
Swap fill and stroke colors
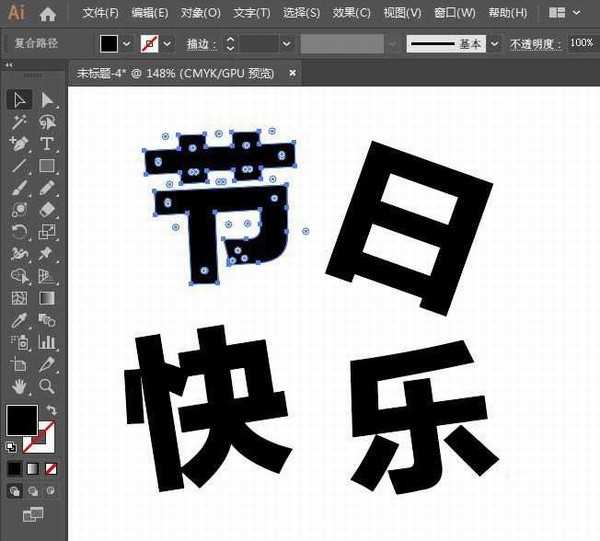[x=51, y=410]
